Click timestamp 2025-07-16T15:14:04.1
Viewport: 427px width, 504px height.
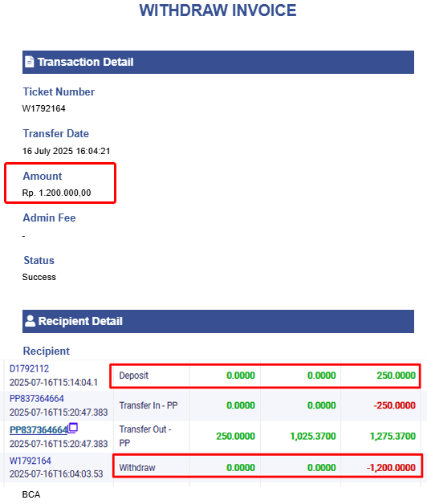tap(54, 383)
